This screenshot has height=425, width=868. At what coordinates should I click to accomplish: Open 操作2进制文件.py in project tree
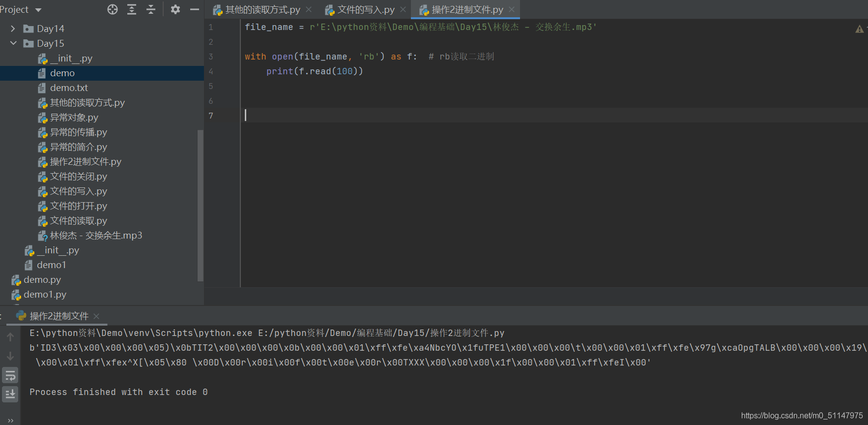click(80, 161)
